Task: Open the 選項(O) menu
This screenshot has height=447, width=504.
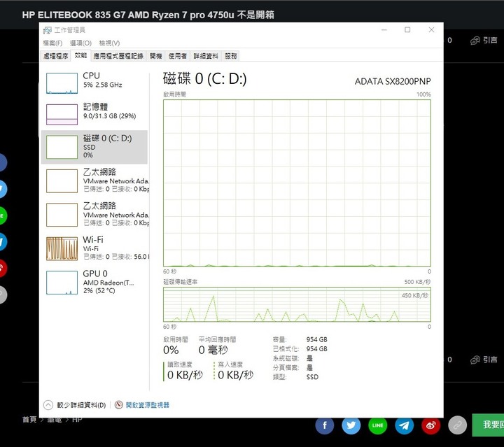Action: 80,43
